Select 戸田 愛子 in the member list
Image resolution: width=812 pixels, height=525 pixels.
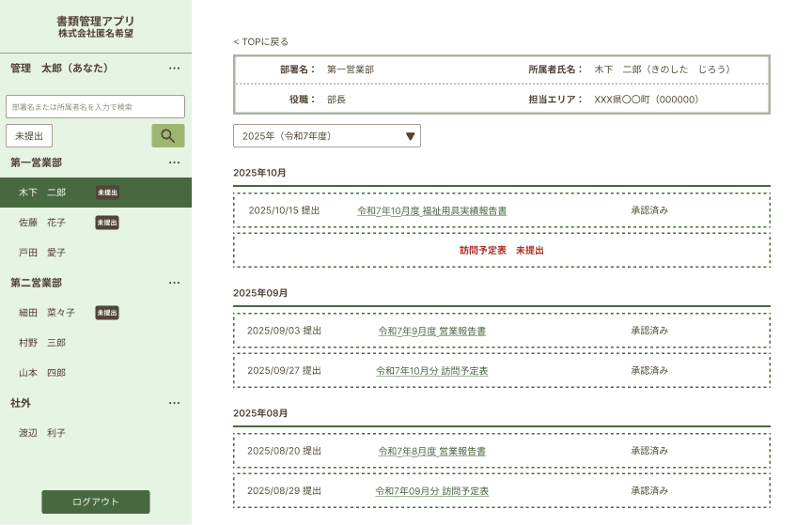click(43, 253)
